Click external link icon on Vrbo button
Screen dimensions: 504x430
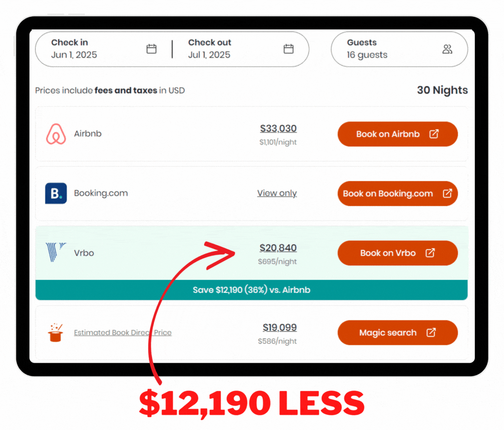point(430,253)
